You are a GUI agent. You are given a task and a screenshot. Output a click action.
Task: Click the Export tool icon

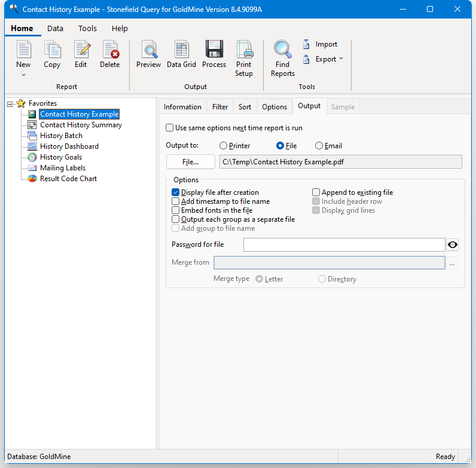[x=306, y=59]
